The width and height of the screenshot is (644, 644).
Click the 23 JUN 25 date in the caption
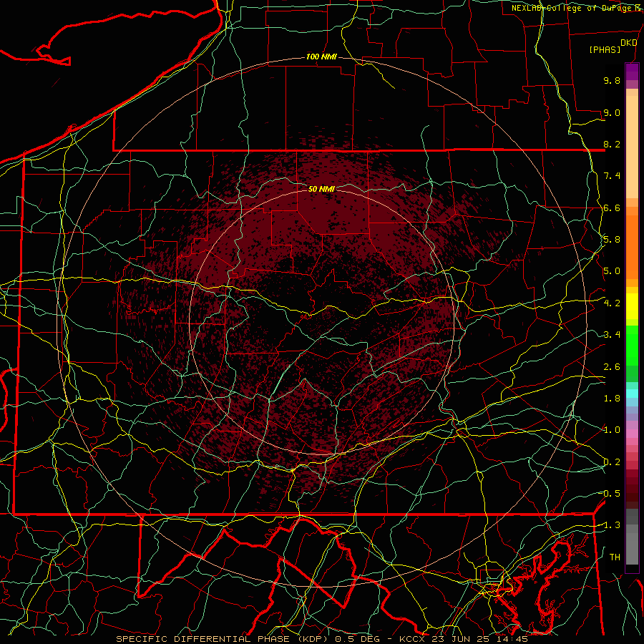point(460,639)
